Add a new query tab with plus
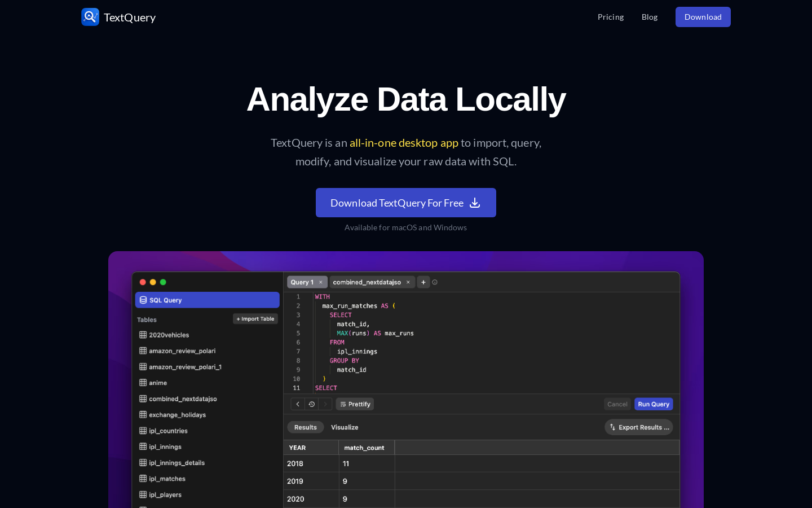 coord(423,282)
